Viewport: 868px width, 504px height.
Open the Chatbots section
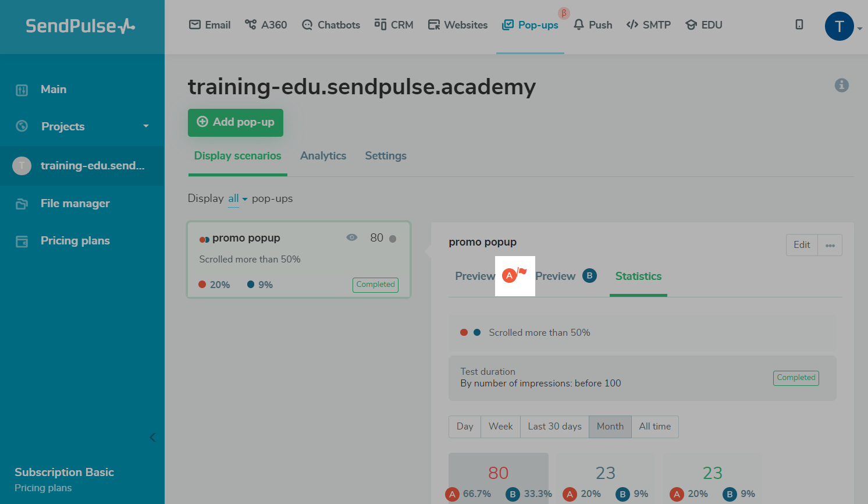pos(331,25)
